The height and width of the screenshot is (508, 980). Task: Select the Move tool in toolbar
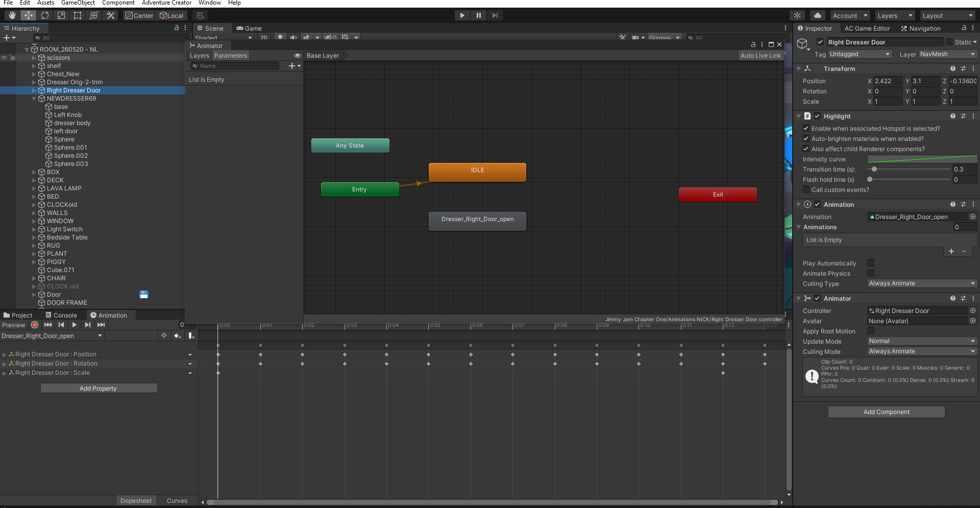tap(29, 15)
